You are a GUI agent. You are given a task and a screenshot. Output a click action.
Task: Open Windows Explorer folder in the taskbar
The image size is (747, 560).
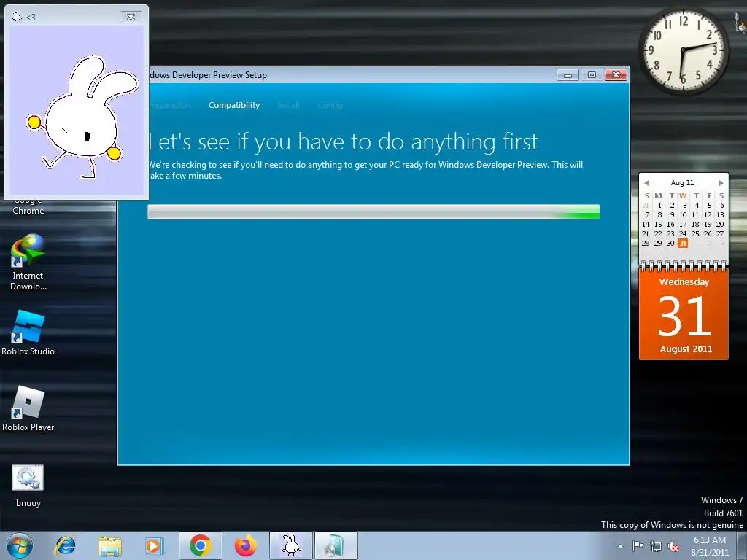coord(110,545)
